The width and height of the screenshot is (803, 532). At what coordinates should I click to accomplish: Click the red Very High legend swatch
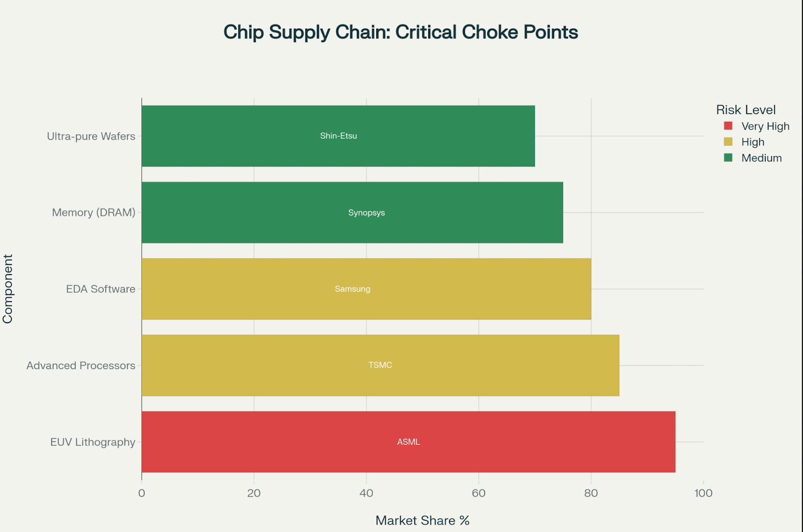(x=728, y=126)
